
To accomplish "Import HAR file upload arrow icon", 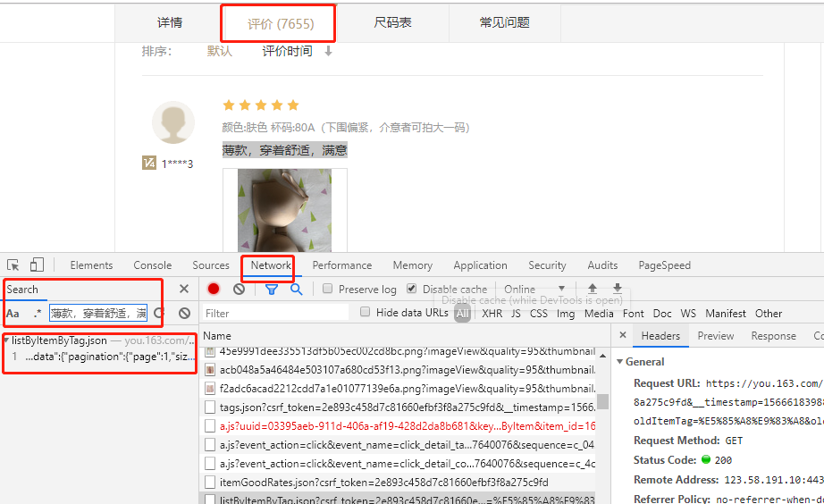I will pyautogui.click(x=593, y=289).
